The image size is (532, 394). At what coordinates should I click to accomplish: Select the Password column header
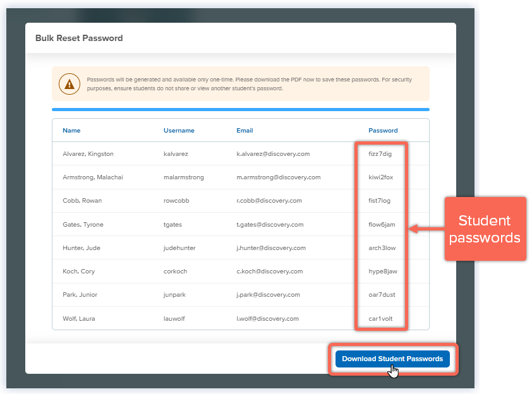383,131
